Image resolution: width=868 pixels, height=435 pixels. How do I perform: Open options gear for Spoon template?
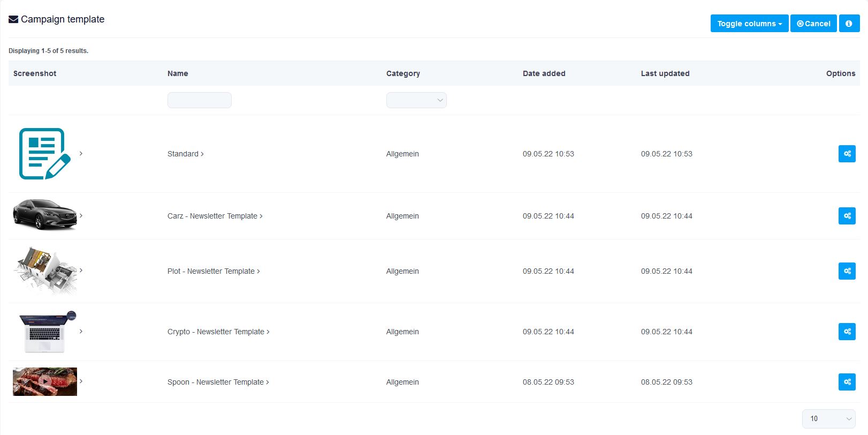pos(847,382)
